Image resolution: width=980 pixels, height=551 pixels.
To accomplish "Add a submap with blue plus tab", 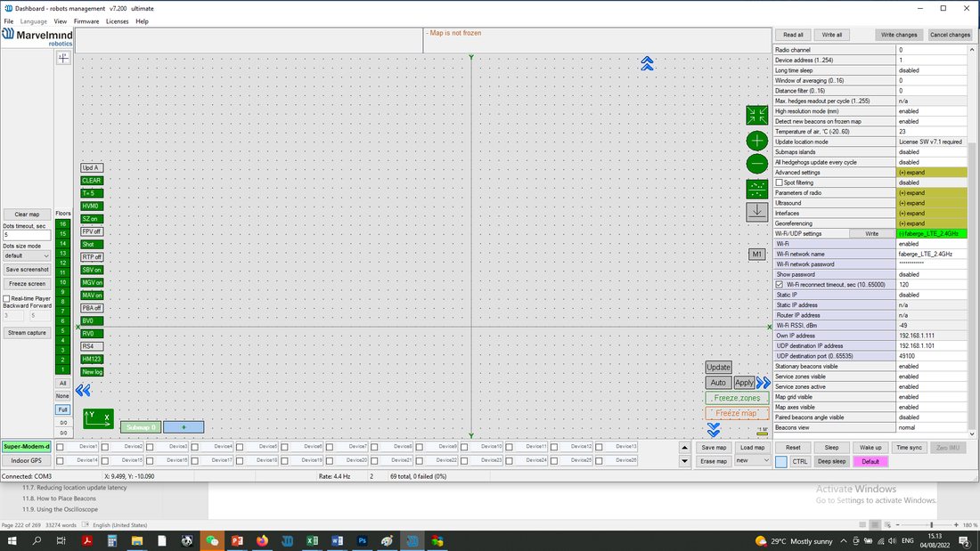I will 184,427.
